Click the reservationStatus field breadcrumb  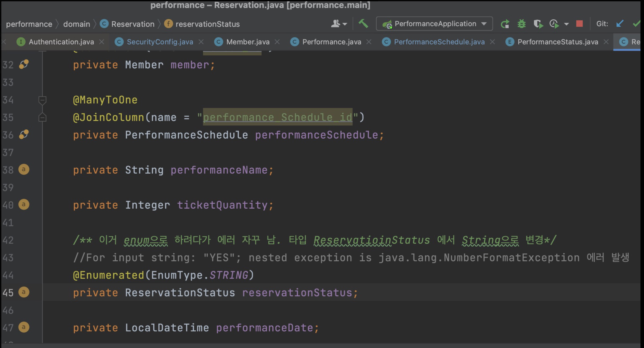pyautogui.click(x=202, y=24)
